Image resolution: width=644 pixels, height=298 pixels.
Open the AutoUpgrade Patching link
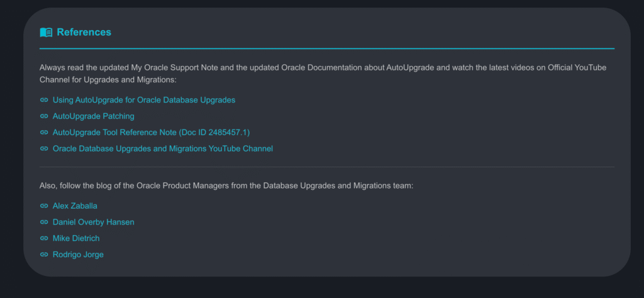93,116
